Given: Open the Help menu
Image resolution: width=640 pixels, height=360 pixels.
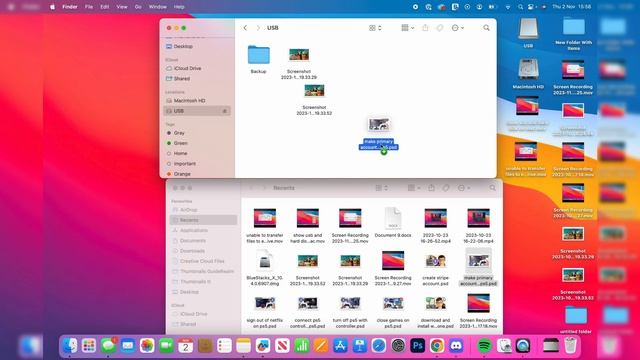Looking at the screenshot, I should (x=179, y=7).
